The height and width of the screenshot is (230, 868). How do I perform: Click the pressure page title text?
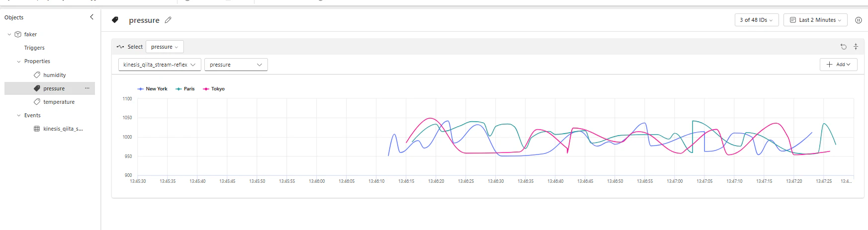point(144,20)
